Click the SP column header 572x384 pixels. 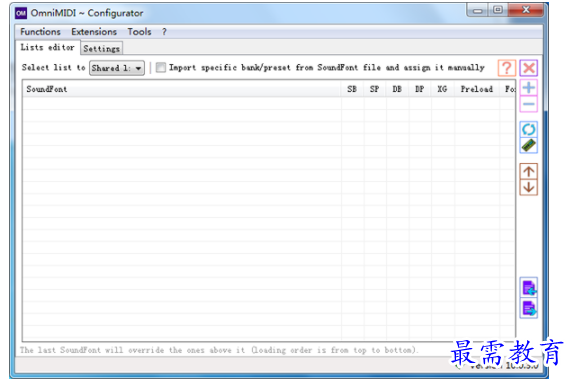[375, 89]
